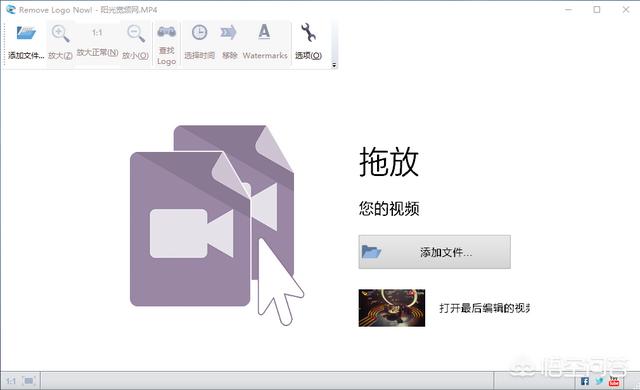Viewport: 640px width, 390px height.
Task: Open the Watermarks tool
Action: (x=264, y=32)
